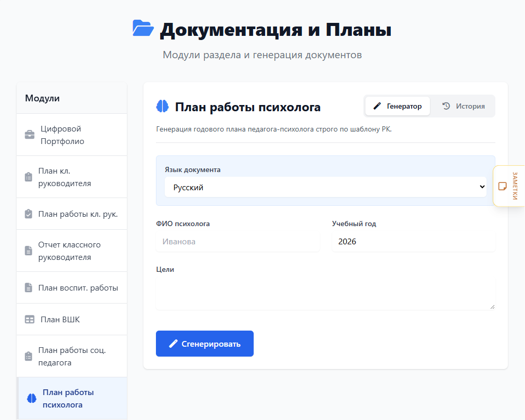Image resolution: width=525 pixels, height=420 pixels.
Task: Click the briefcase icon for Цифровой Портфолио
Action: (x=30, y=135)
